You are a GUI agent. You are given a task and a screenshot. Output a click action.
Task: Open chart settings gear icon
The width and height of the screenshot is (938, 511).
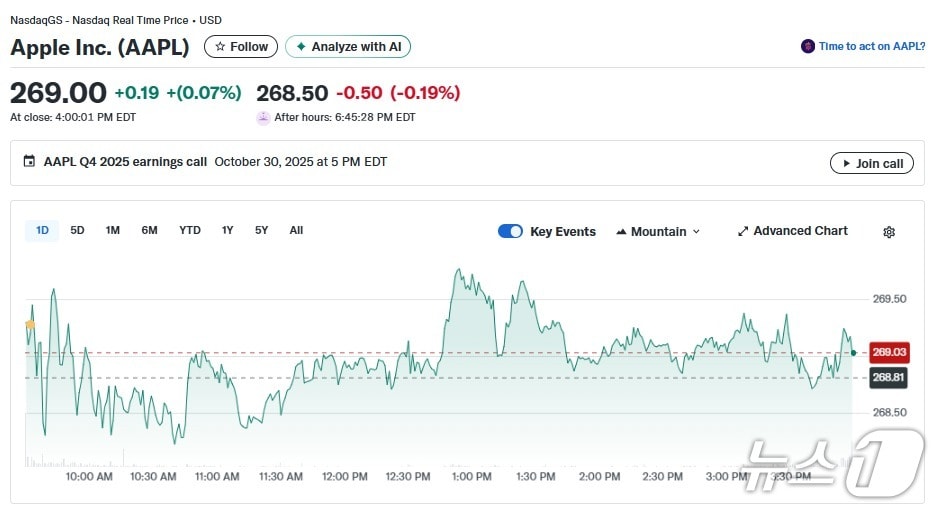point(889,232)
